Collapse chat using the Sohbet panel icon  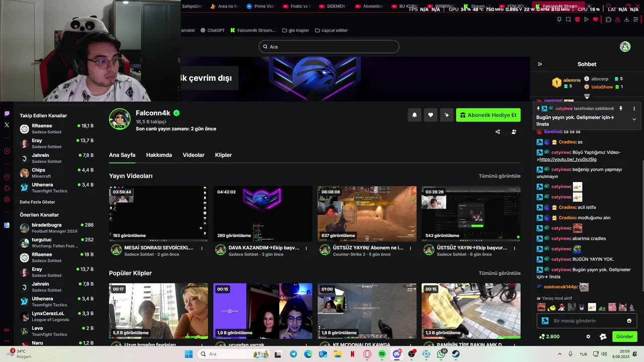coord(540,64)
